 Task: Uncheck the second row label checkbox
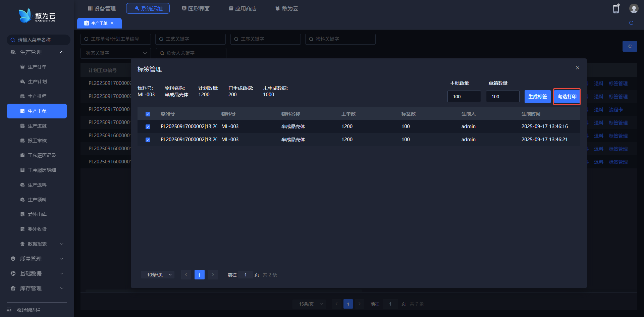click(x=148, y=140)
